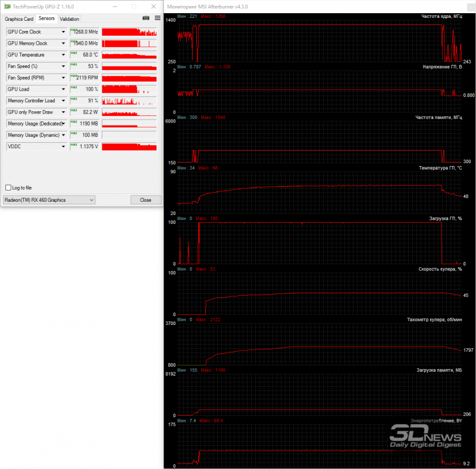The image size is (476, 469).
Task: Open the Validation tab
Action: [x=69, y=19]
